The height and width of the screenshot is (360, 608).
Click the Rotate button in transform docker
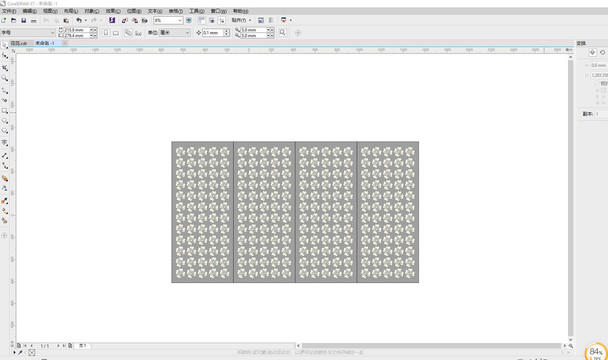(603, 52)
